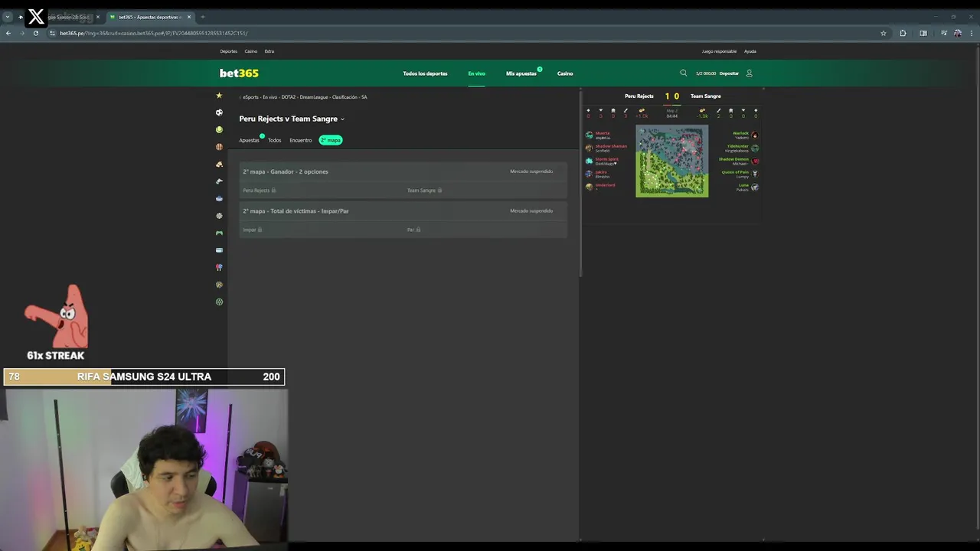The height and width of the screenshot is (551, 980).
Task: Close the bet365 browser tab
Action: [189, 17]
